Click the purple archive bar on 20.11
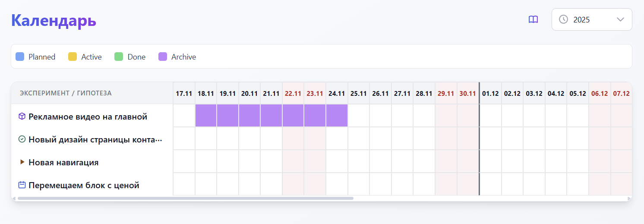Viewport: 644px width, 224px height. coord(249,116)
